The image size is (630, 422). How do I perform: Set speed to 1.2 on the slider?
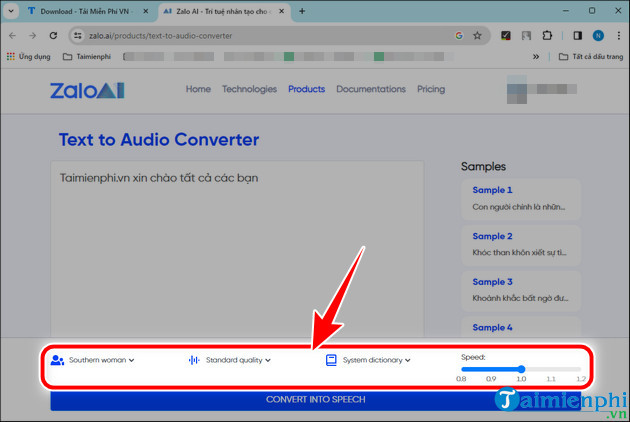(580, 369)
